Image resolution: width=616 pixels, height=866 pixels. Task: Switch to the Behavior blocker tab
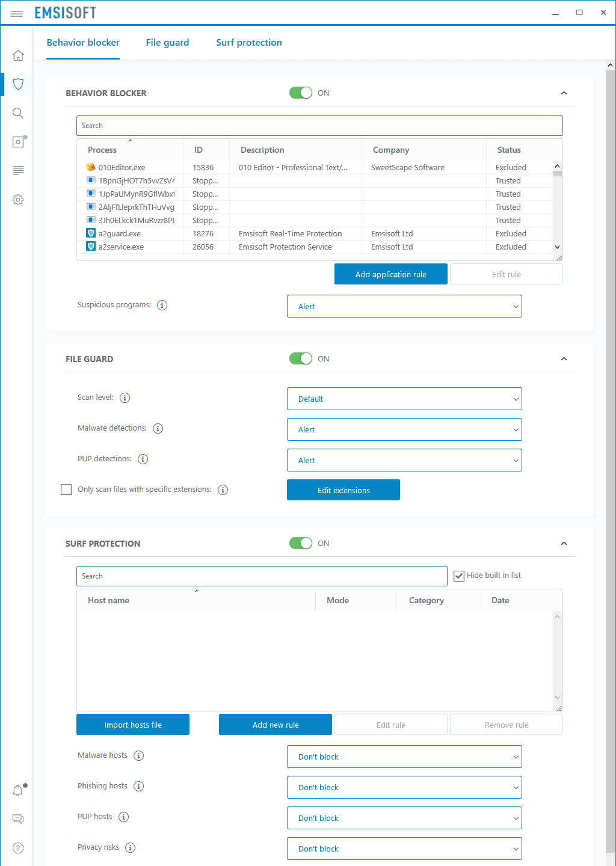tap(83, 43)
